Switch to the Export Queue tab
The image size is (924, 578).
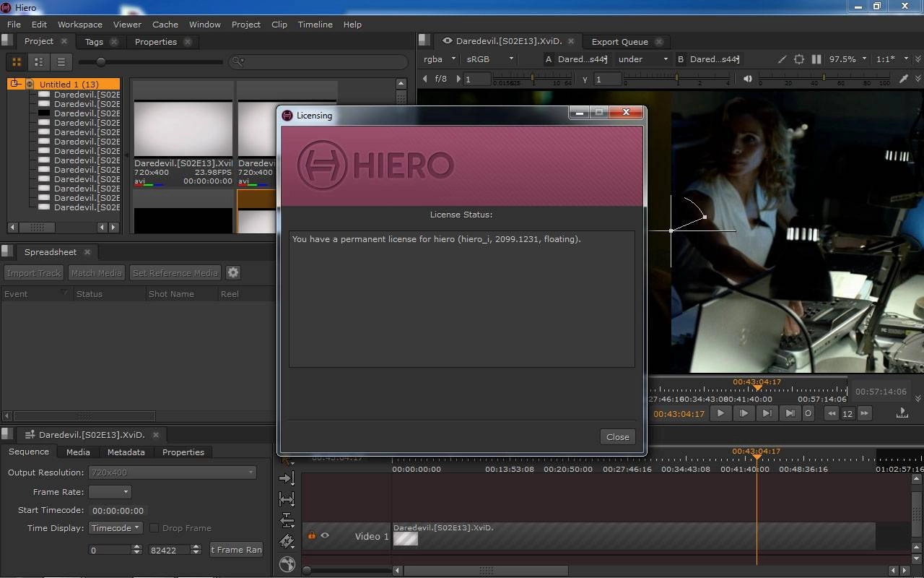[619, 42]
